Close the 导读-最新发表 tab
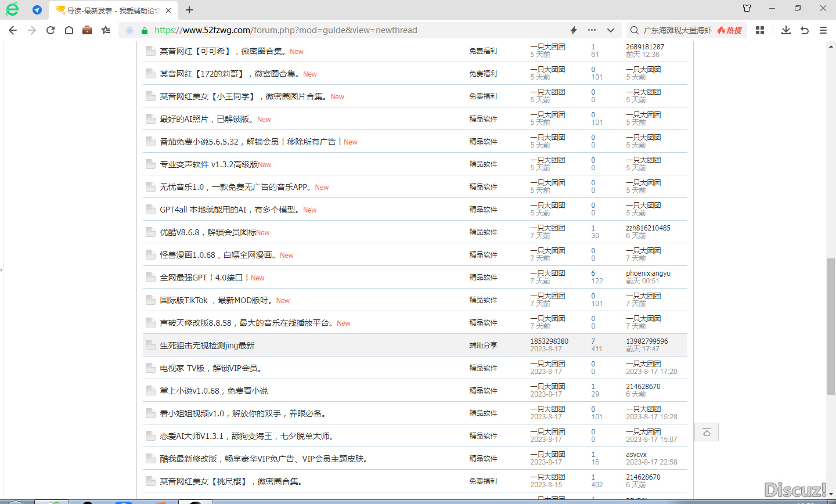Image resolution: width=836 pixels, height=504 pixels. click(168, 10)
